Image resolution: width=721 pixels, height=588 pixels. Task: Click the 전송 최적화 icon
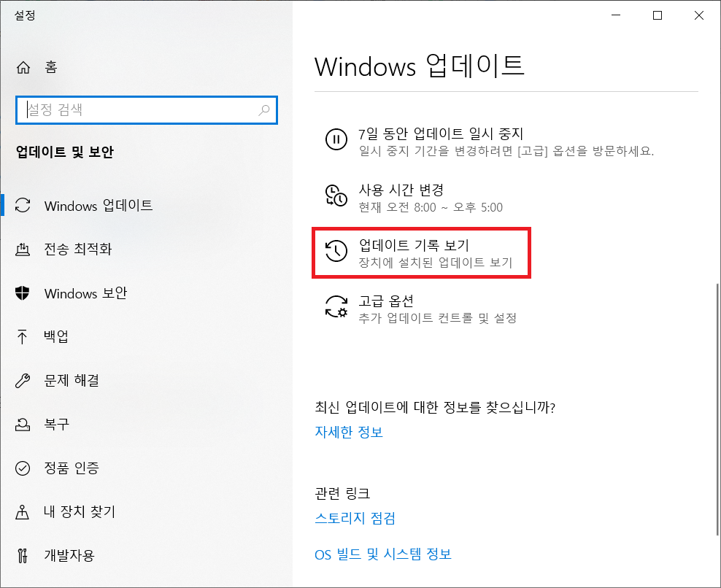pyautogui.click(x=23, y=249)
